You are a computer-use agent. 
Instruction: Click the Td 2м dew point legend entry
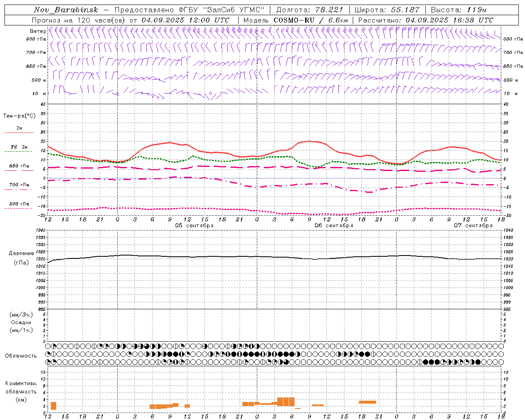(19, 147)
